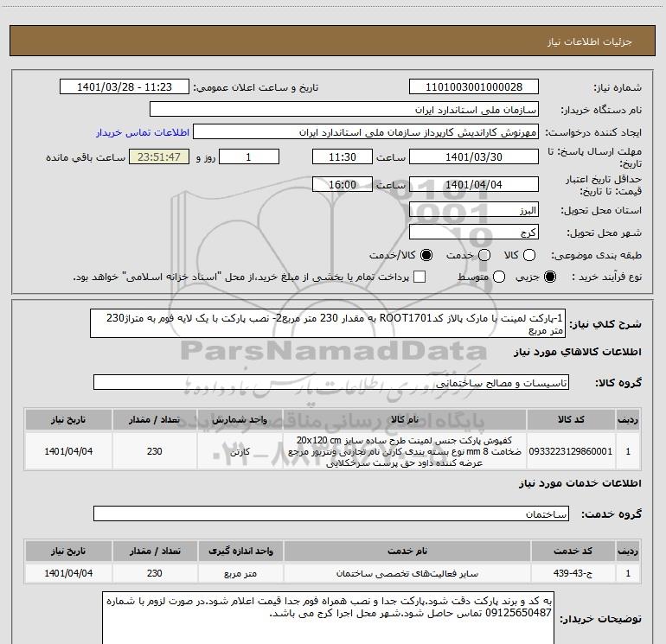Click the response deadline date 1401/03/30
666x644 pixels.
tap(474, 156)
